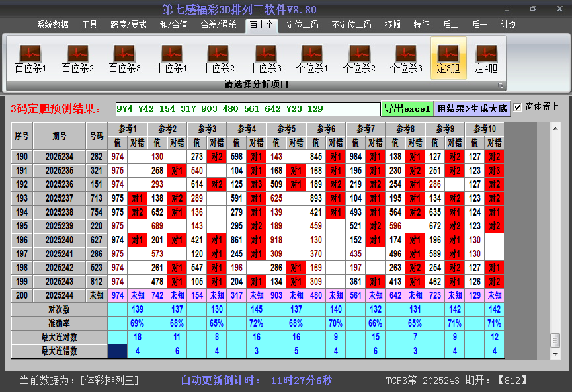Expand the ribbon group dialog launcher
Viewport: 572px width, 392px height.
coord(501,85)
